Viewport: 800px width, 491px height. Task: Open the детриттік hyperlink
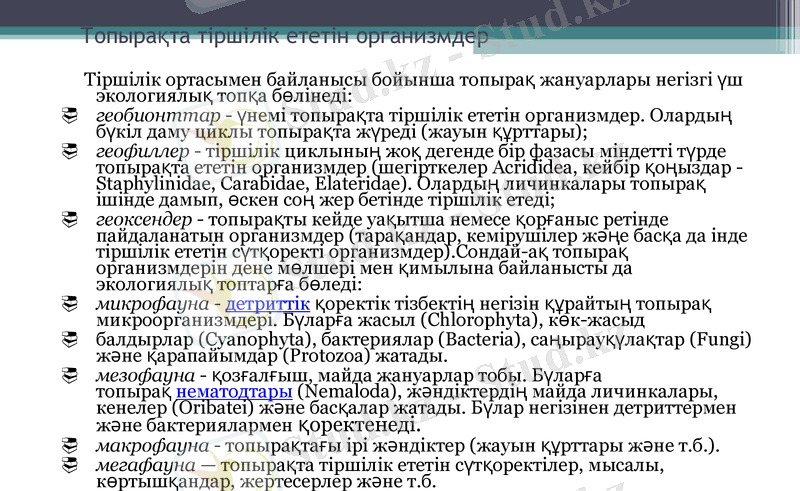(267, 304)
